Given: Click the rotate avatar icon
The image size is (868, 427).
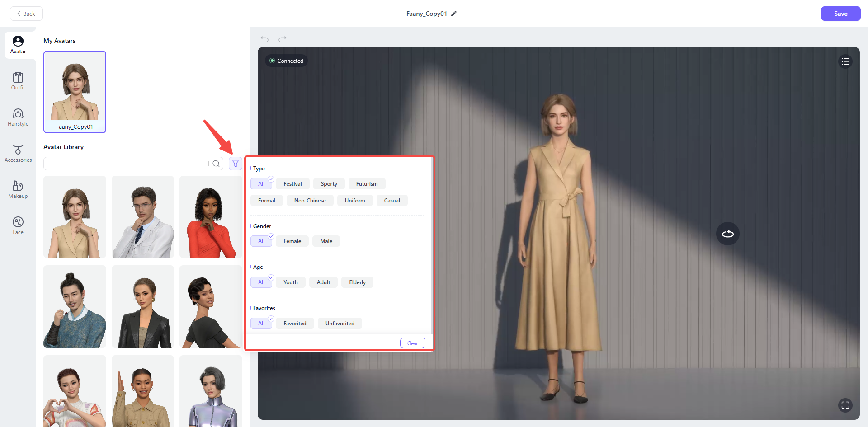Looking at the screenshot, I should coord(728,234).
